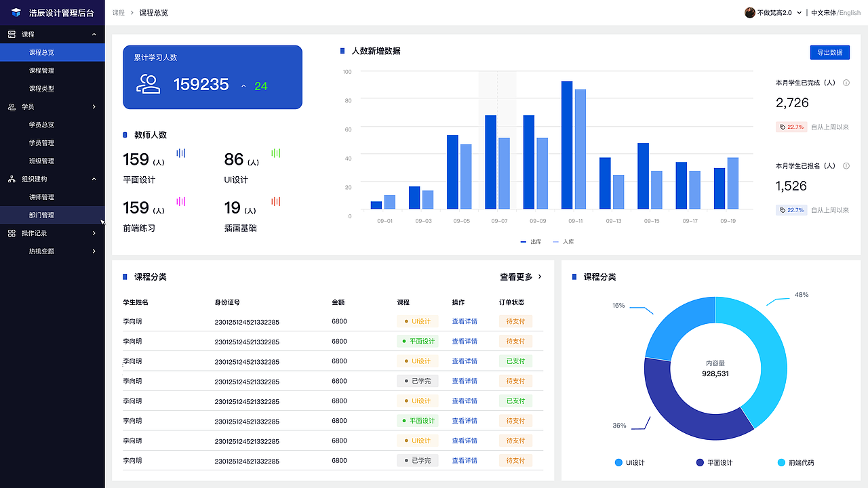Screen dimensions: 868x488
Task: Click the up-arrow trend icon beside 24
Action: coord(243,86)
